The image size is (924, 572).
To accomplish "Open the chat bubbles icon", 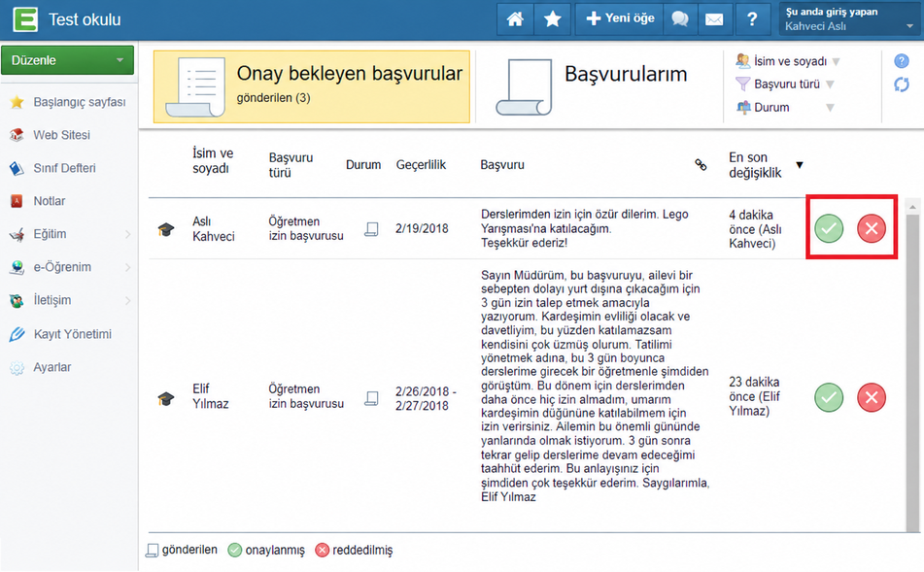I will 680,19.
